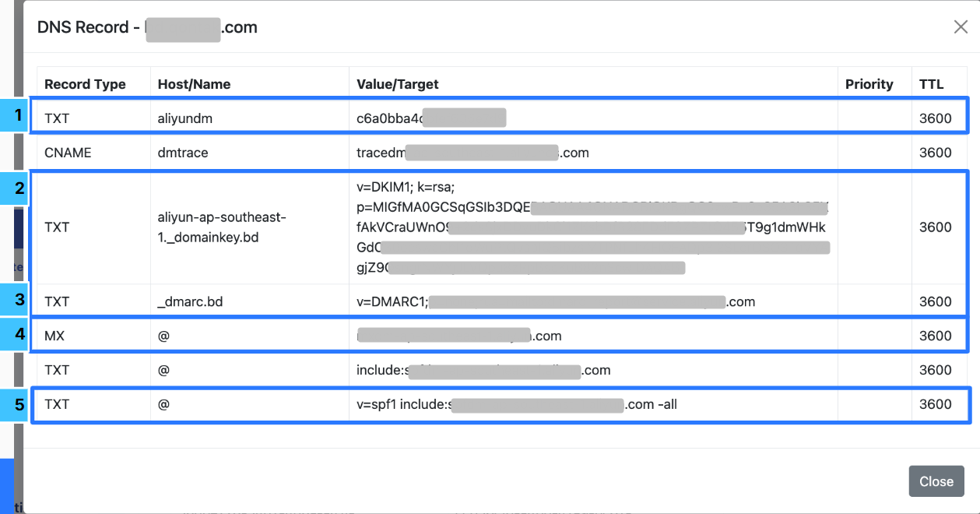Click the number 2 badge

15,188
